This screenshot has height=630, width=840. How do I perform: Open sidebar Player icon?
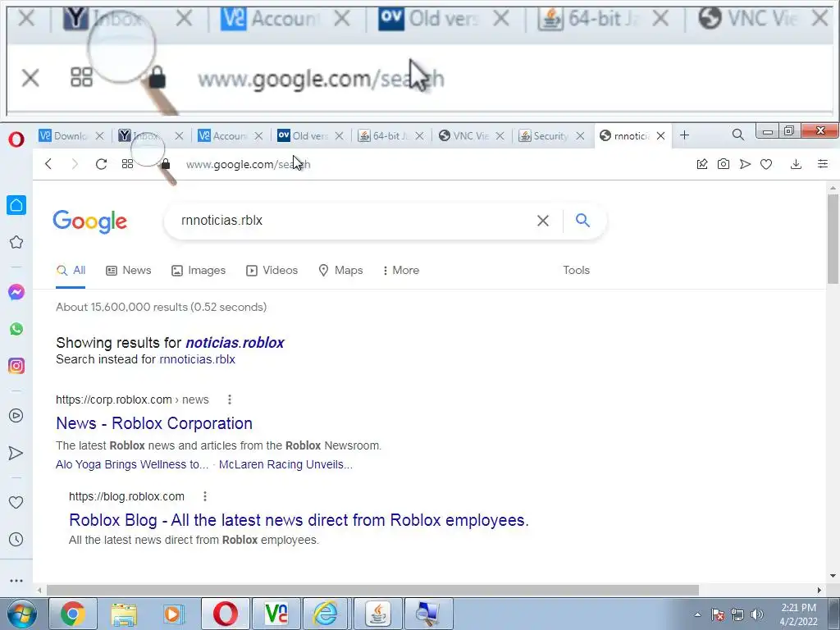click(16, 416)
